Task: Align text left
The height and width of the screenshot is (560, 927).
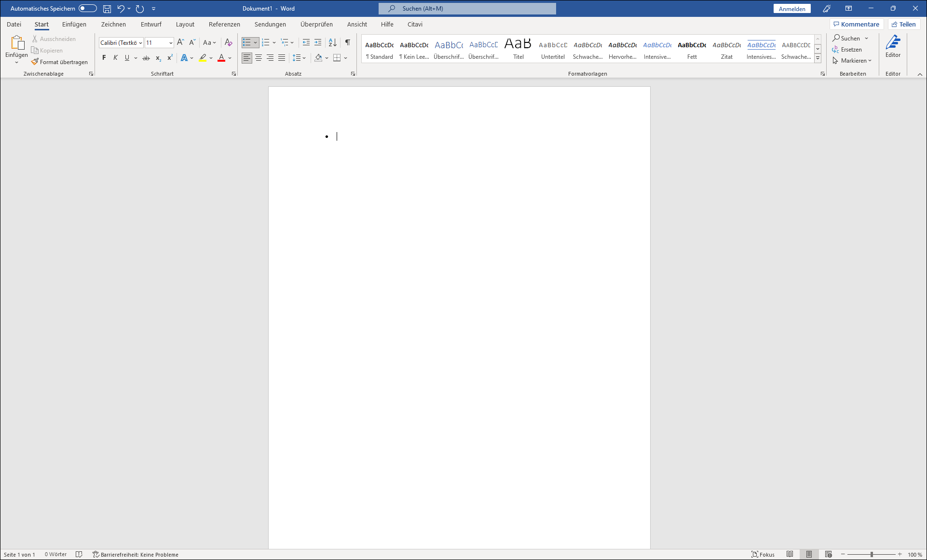Action: pos(246,58)
